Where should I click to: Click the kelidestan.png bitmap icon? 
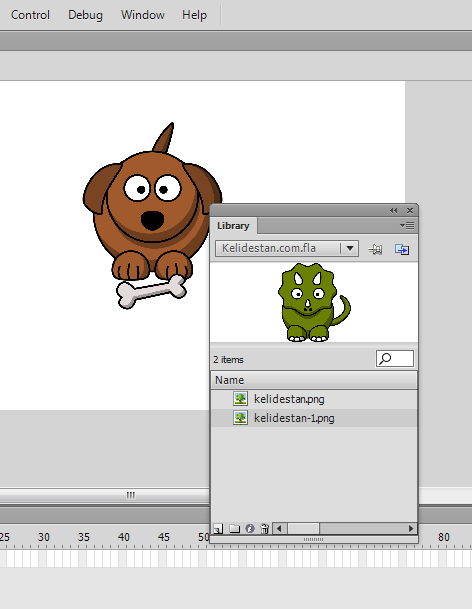point(240,399)
